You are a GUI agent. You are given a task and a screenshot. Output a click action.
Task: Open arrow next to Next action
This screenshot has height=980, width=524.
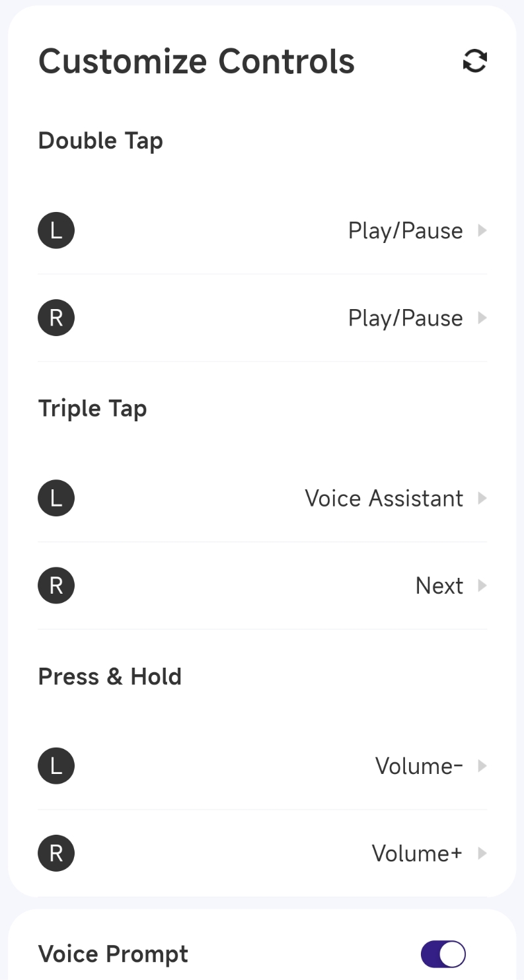click(482, 585)
